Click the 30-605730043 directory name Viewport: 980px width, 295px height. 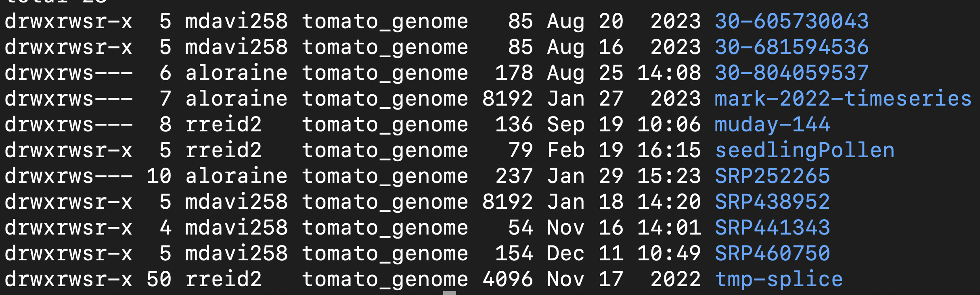[792, 21]
